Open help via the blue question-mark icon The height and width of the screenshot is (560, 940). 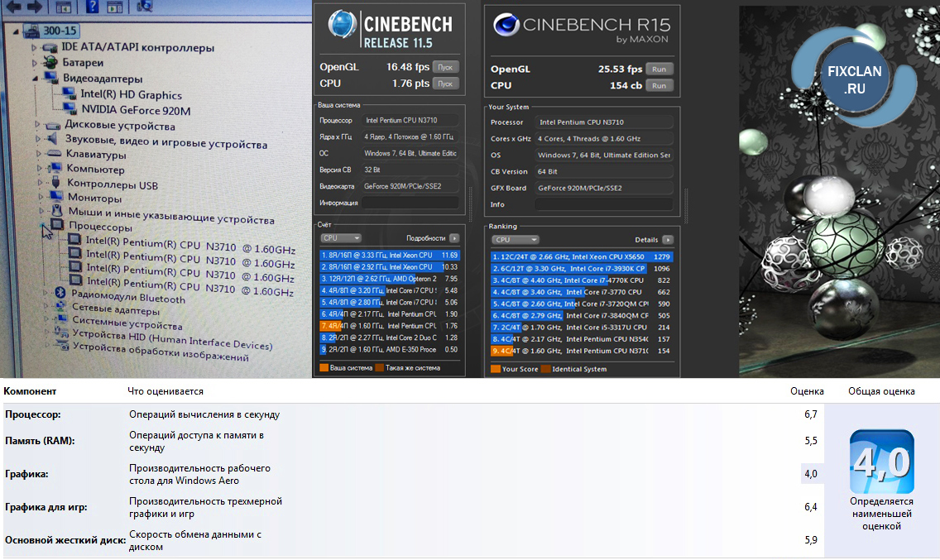pyautogui.click(x=92, y=6)
